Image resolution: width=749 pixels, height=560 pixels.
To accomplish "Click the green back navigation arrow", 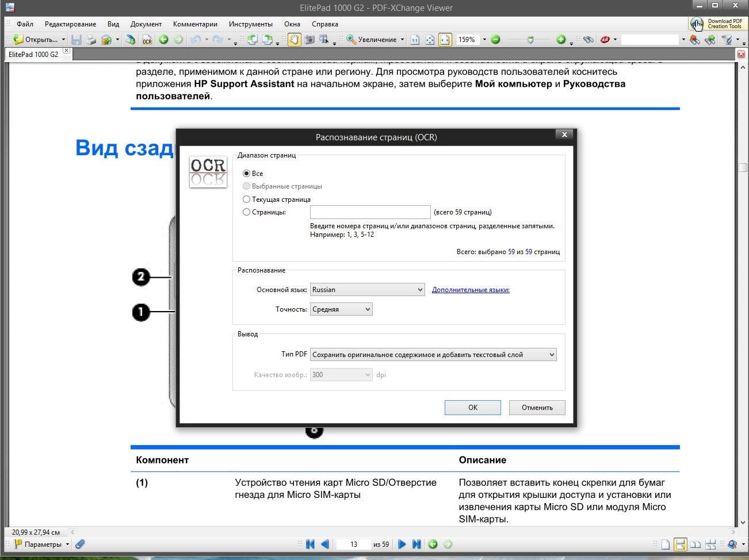I will click(163, 40).
